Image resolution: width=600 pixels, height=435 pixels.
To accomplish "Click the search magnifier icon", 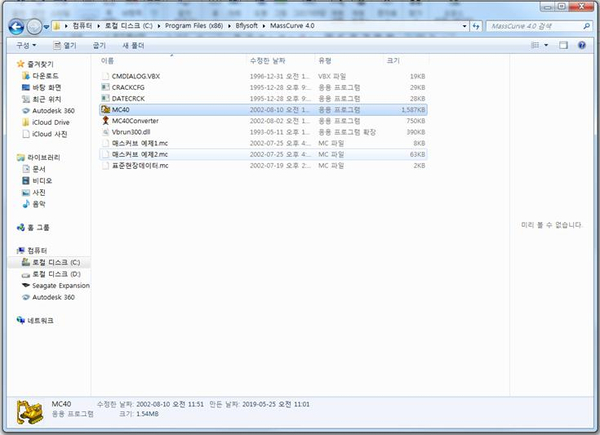I will (x=586, y=26).
